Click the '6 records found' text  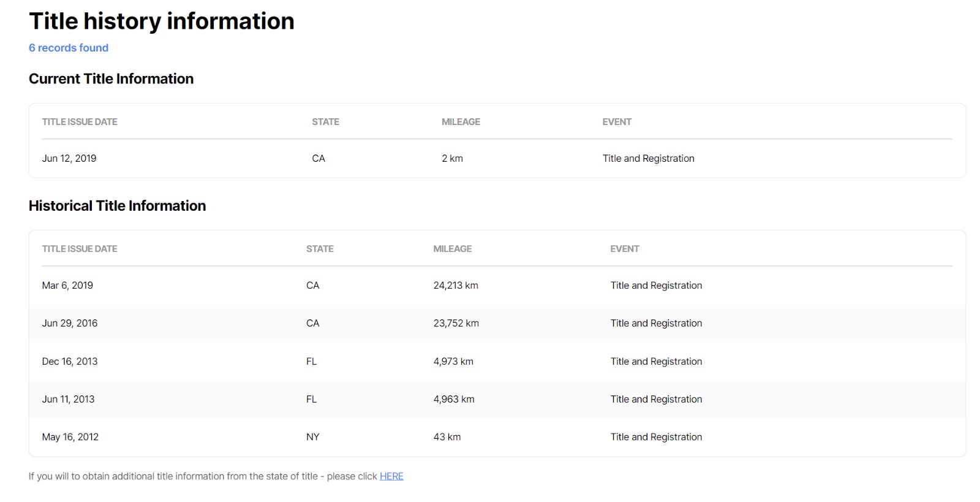click(x=69, y=48)
